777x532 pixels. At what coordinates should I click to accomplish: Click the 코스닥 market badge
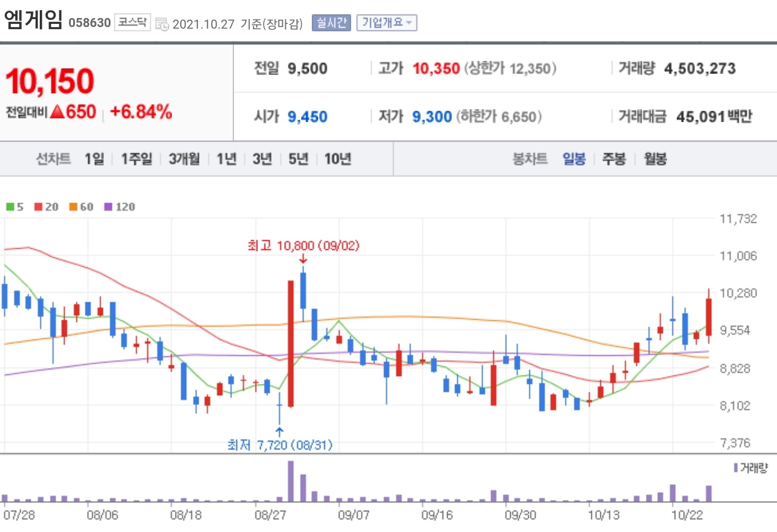point(133,22)
